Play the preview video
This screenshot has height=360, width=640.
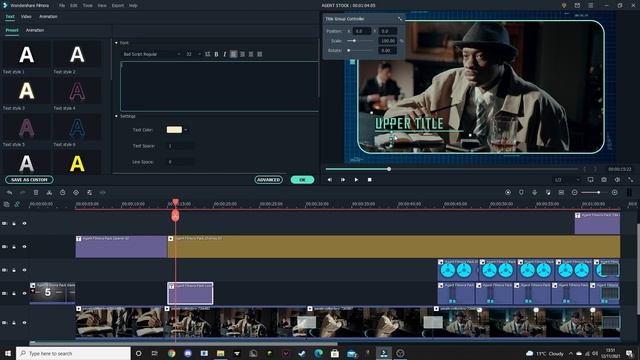[x=356, y=180]
